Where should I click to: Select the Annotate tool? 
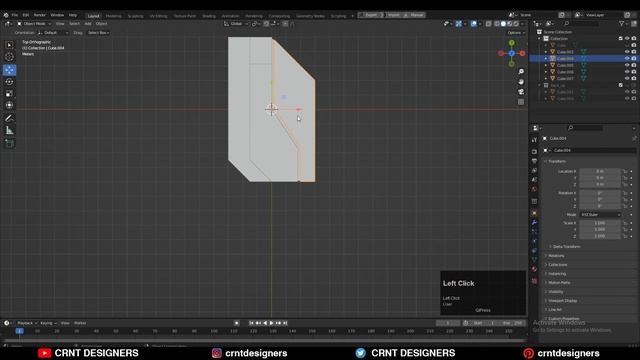[x=9, y=118]
